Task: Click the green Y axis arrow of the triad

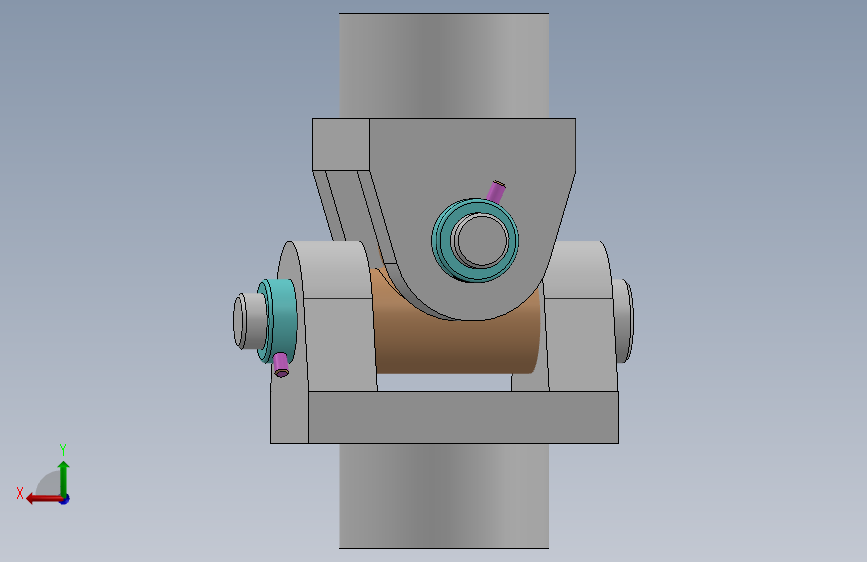Action: pos(64,478)
